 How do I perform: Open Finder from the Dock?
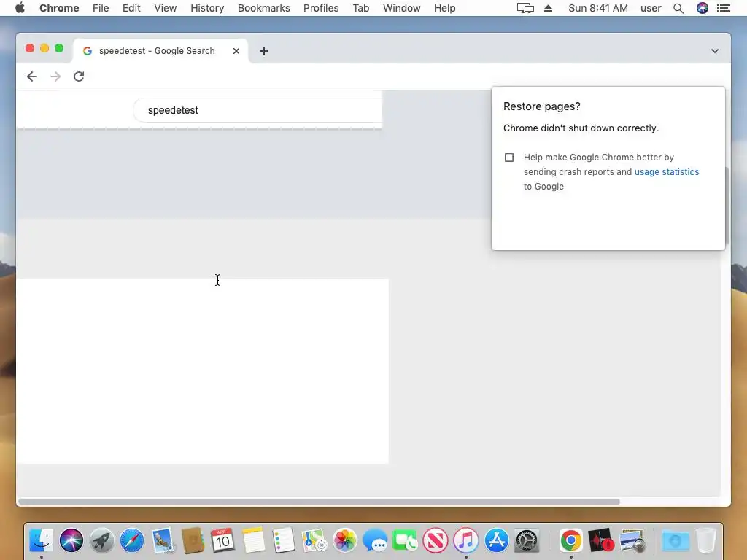coord(42,540)
